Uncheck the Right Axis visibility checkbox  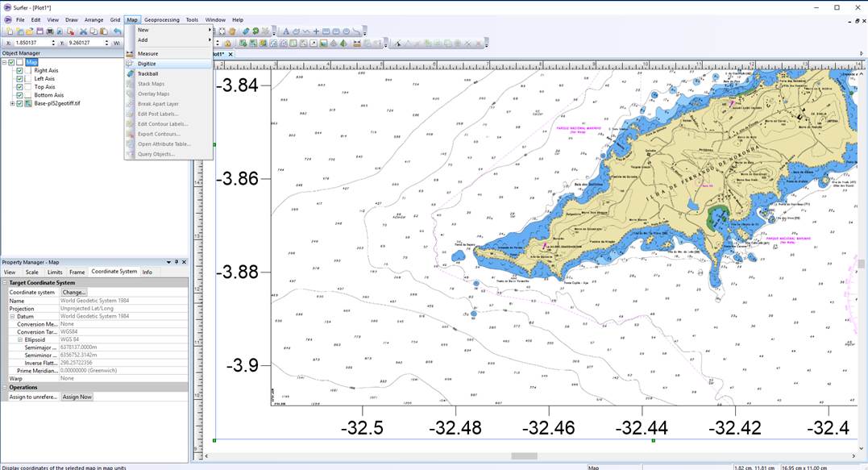20,71
